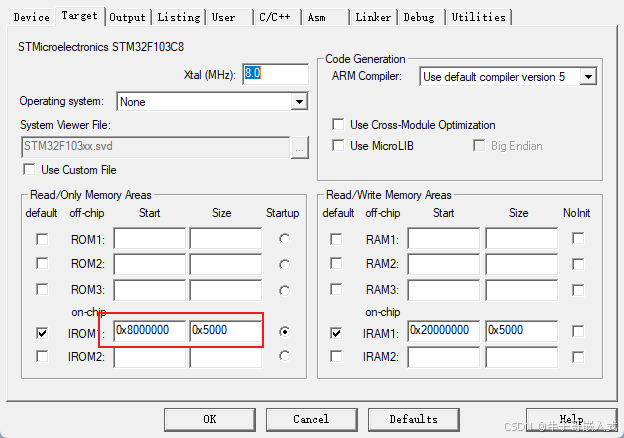Image resolution: width=624 pixels, height=438 pixels.
Task: Click the Cancel button
Action: point(312,419)
